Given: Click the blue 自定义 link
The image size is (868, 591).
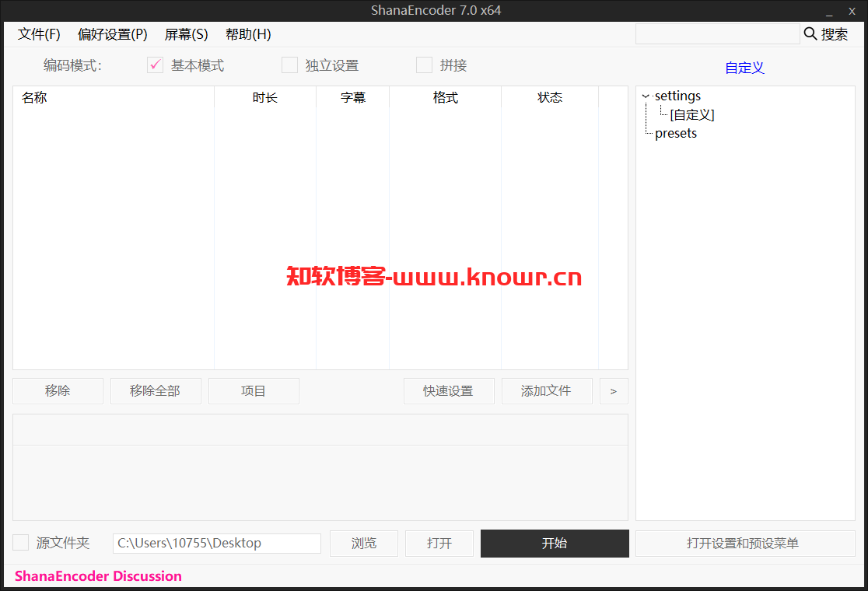Looking at the screenshot, I should pyautogui.click(x=744, y=68).
